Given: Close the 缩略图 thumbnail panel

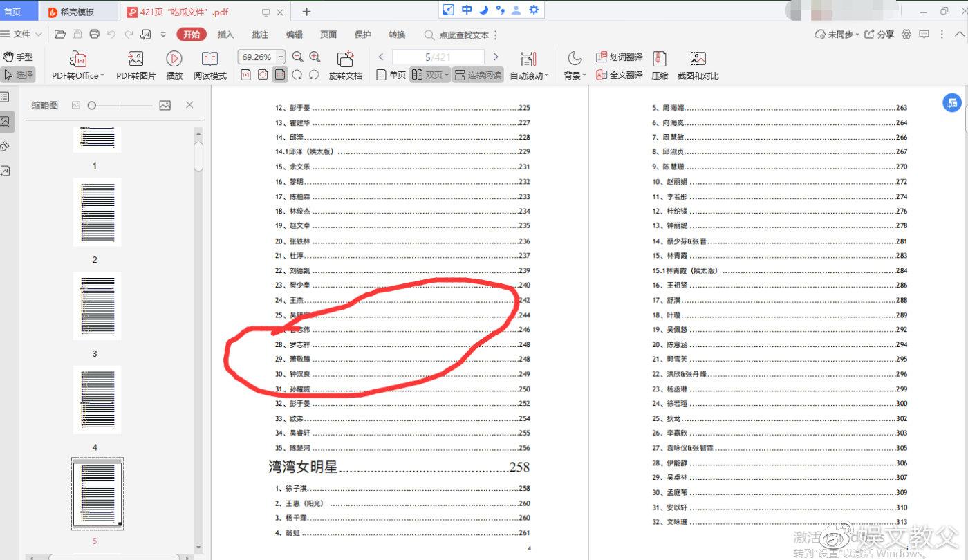Looking at the screenshot, I should point(189,105).
